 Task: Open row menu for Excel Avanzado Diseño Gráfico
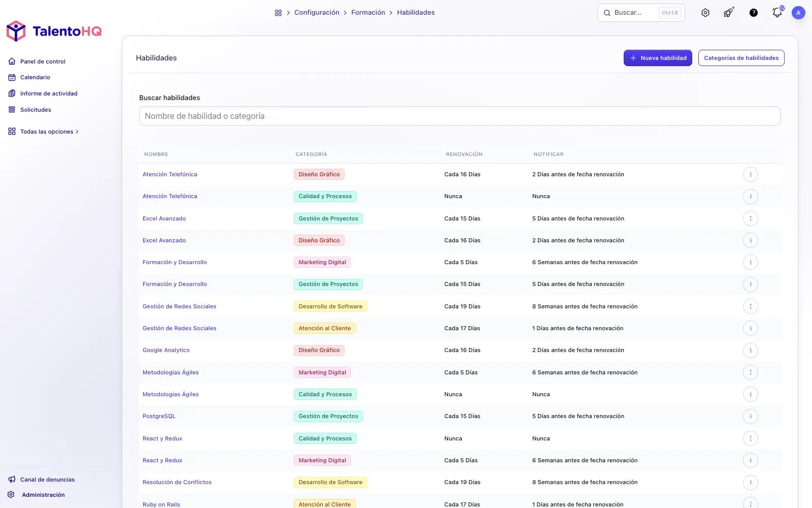(751, 240)
